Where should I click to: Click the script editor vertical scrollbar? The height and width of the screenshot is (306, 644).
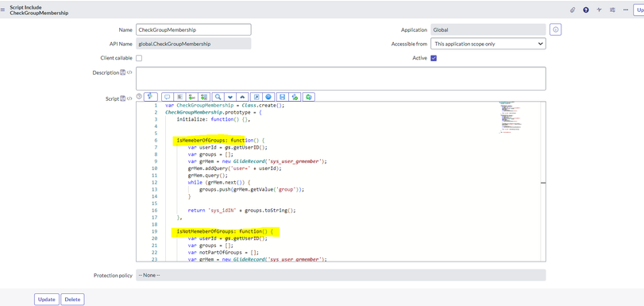tap(543, 181)
